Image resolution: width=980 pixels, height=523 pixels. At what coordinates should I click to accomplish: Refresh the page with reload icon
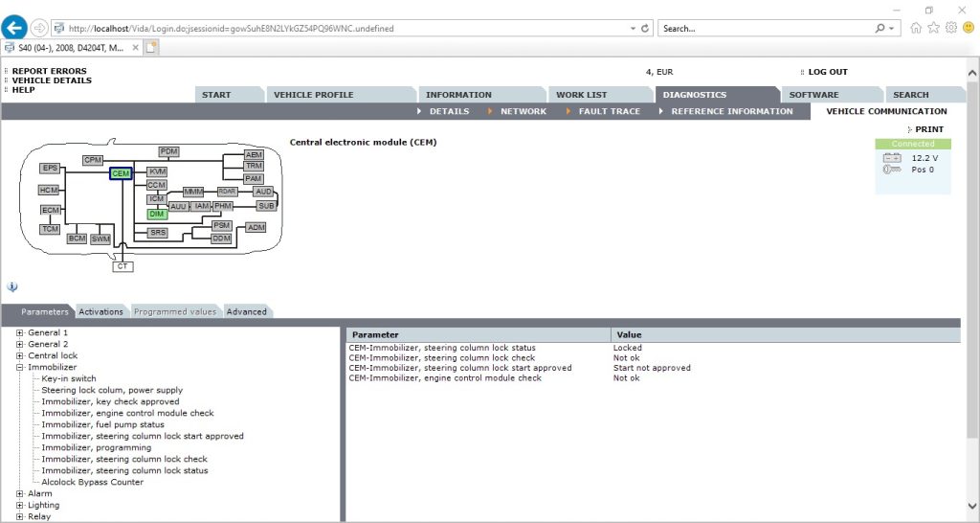pos(645,28)
